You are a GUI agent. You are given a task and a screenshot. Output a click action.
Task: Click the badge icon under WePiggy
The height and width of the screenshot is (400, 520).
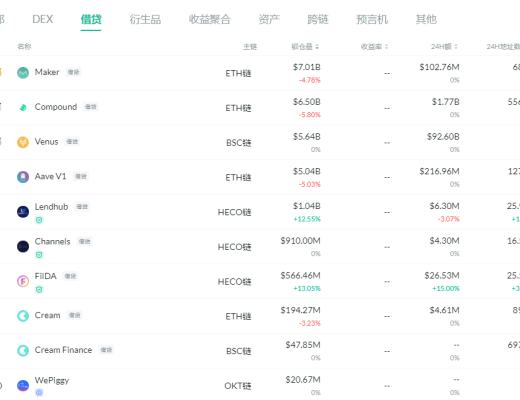click(x=39, y=392)
